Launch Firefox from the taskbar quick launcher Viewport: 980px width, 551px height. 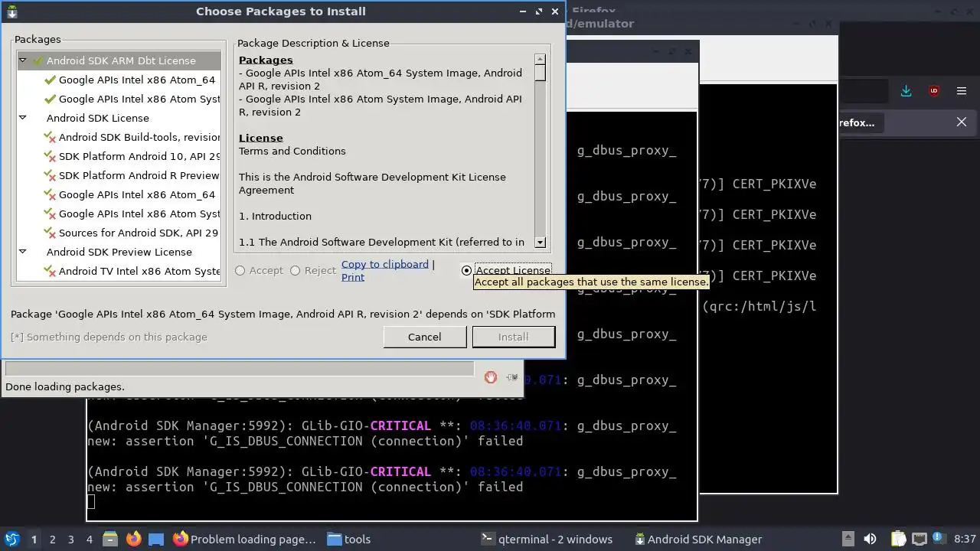pos(133,539)
